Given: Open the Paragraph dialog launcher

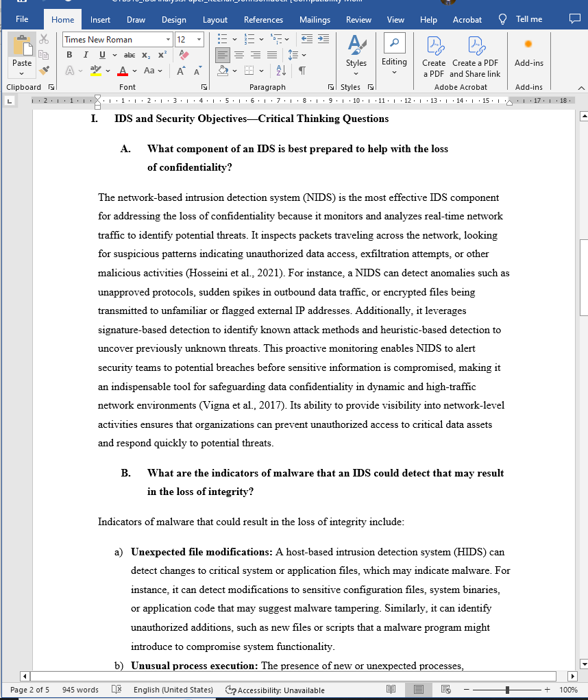Looking at the screenshot, I should coord(330,87).
